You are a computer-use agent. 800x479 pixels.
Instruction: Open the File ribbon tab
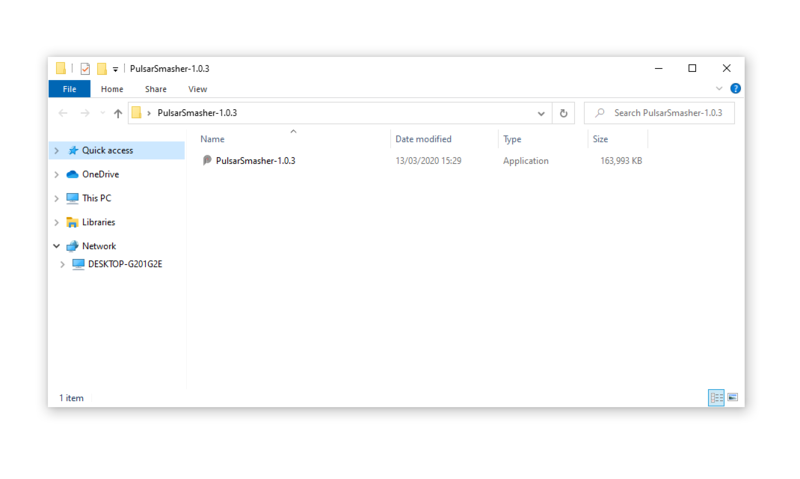pyautogui.click(x=69, y=89)
